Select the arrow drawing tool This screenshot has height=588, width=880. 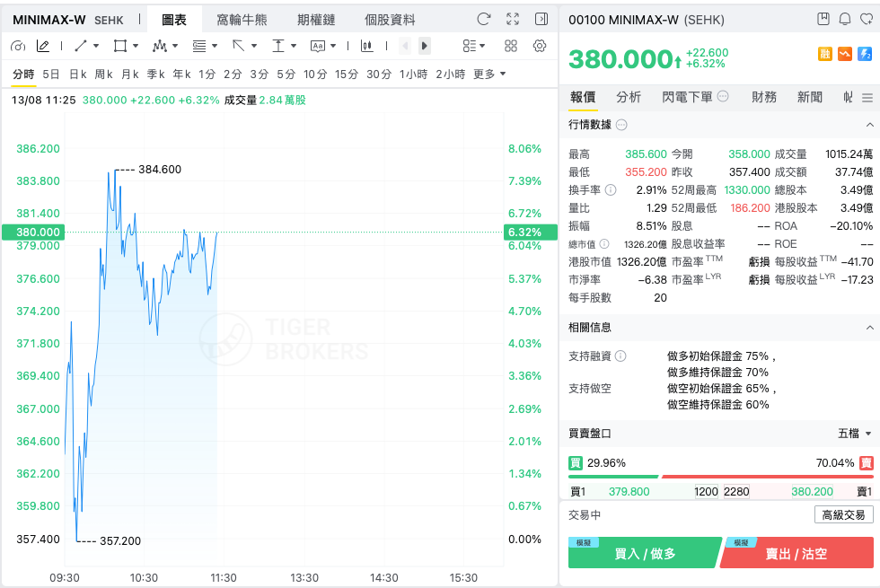pos(239,46)
